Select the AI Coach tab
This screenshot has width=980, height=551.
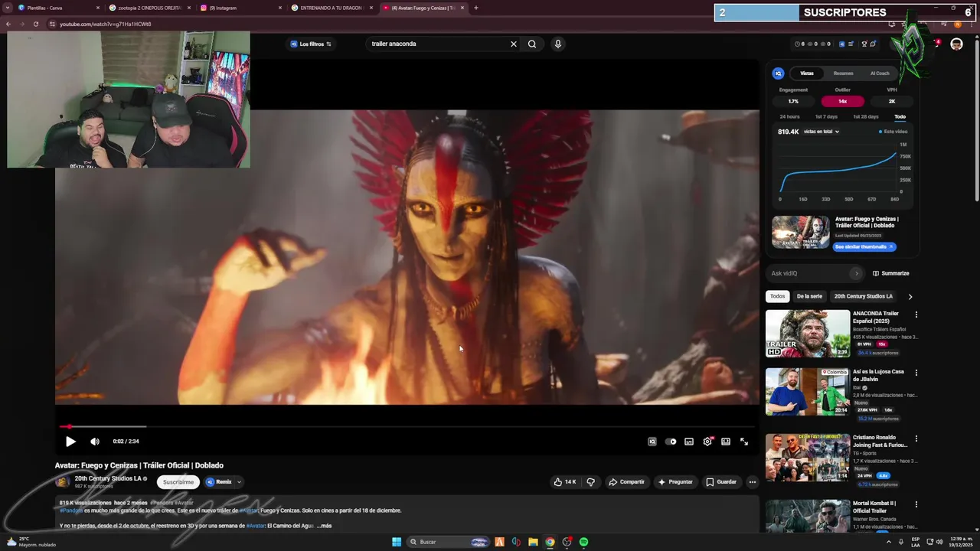[880, 73]
